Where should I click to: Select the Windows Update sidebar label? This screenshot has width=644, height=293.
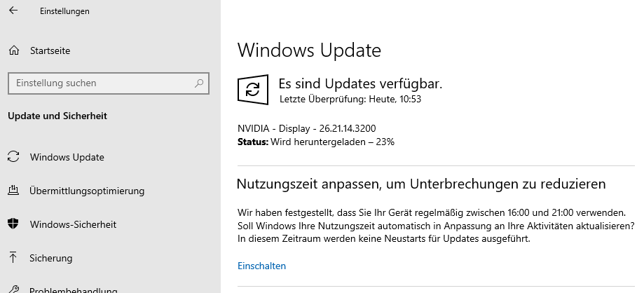[x=67, y=157]
